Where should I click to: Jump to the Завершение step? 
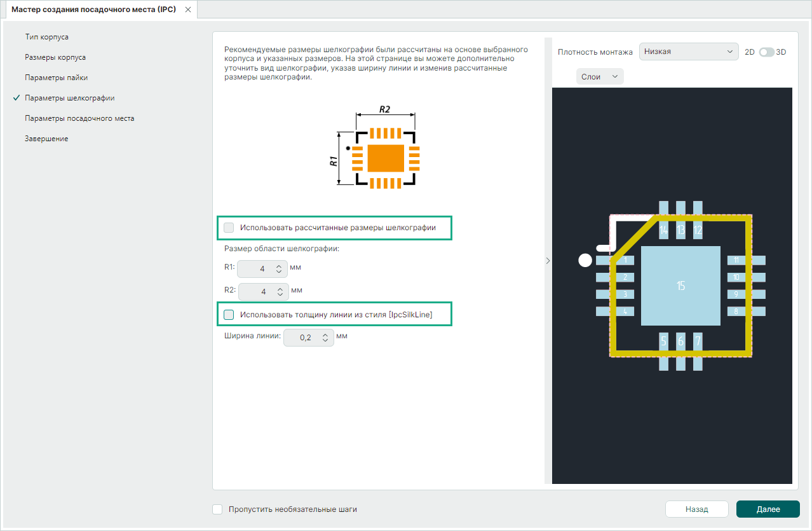46,139
